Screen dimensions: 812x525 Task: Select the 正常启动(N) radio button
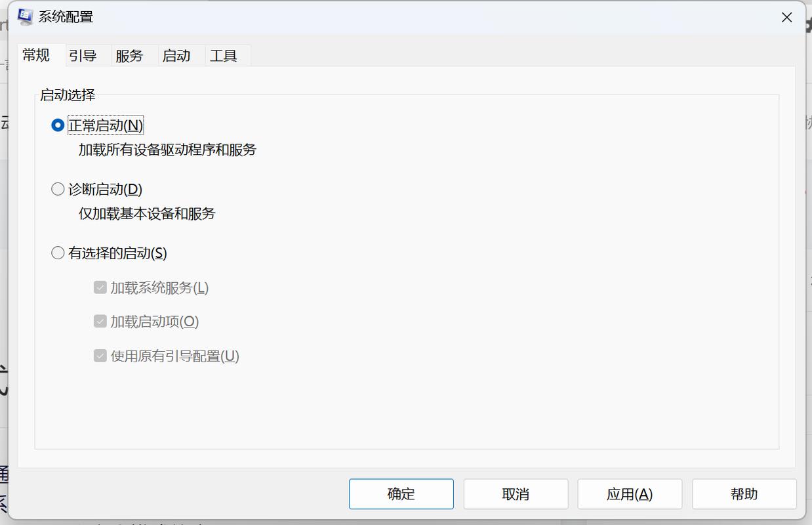[x=58, y=125]
